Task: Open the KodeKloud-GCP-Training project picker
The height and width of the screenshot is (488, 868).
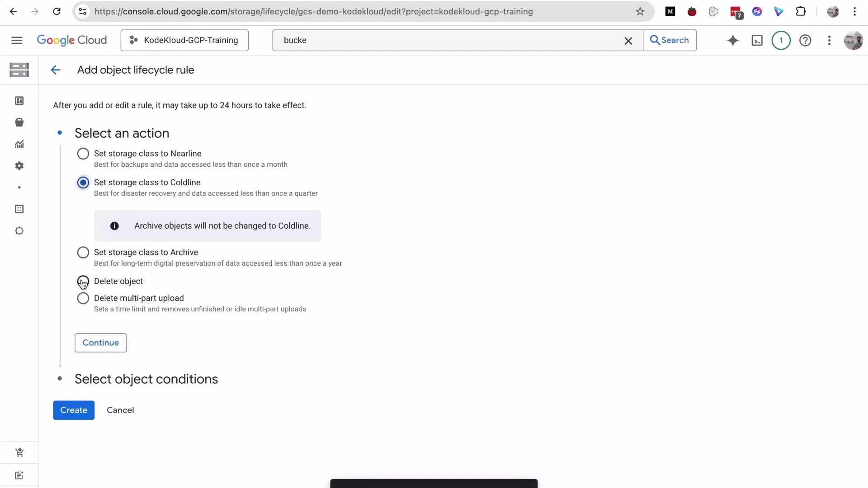Action: pyautogui.click(x=184, y=40)
